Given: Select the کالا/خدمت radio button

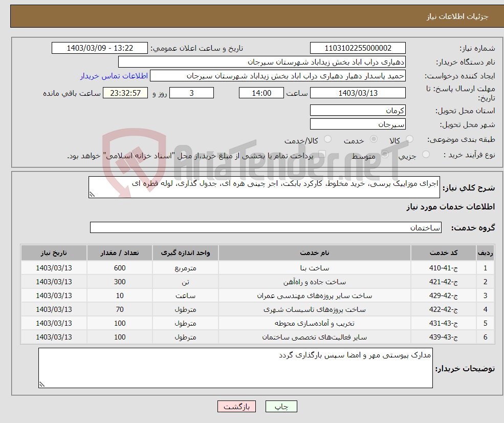Looking at the screenshot, I should [x=327, y=139].
